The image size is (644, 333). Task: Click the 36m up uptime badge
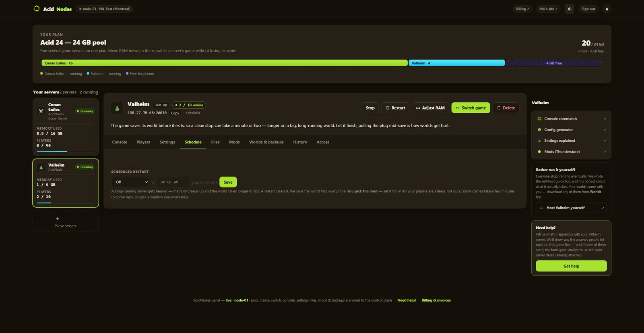pos(161,105)
